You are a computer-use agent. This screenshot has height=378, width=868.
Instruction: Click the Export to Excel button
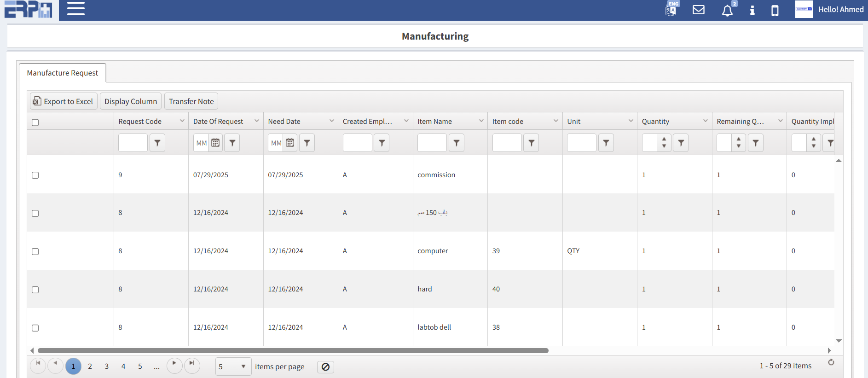click(x=64, y=101)
